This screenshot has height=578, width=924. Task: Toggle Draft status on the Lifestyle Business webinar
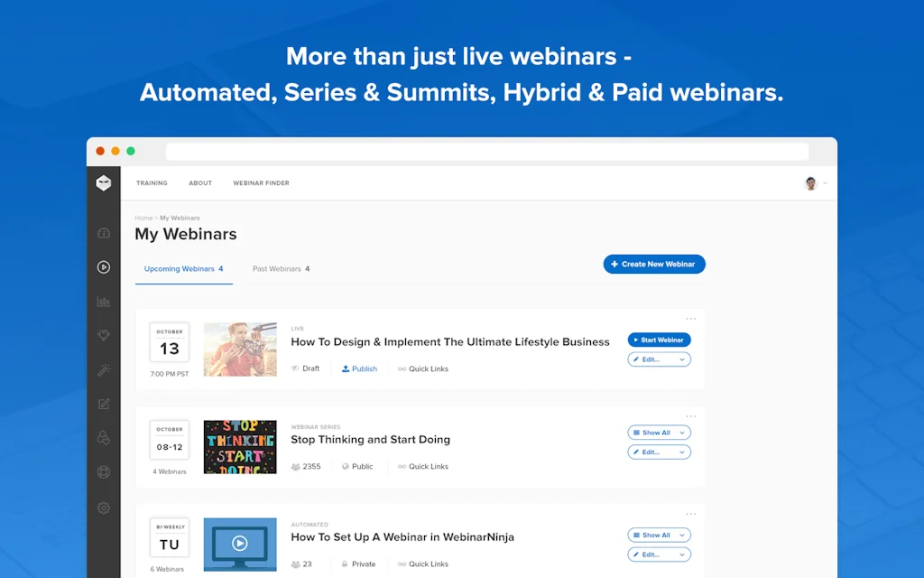click(x=306, y=368)
